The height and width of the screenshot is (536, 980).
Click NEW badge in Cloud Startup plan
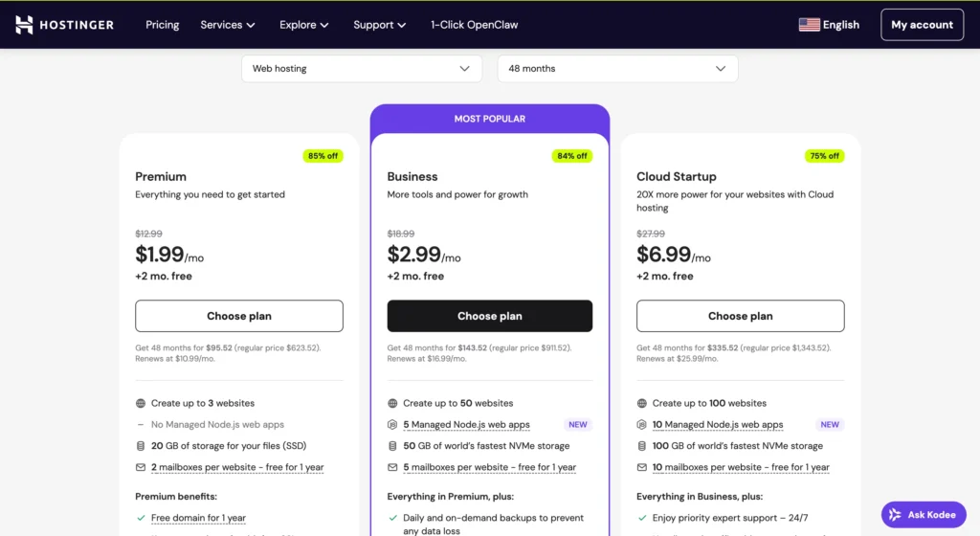(x=830, y=425)
